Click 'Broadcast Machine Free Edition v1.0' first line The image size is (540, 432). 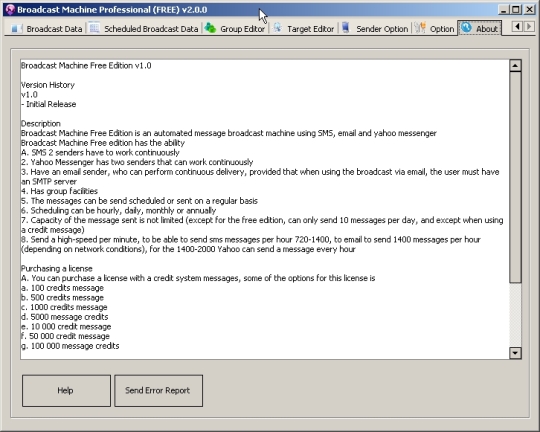86,65
